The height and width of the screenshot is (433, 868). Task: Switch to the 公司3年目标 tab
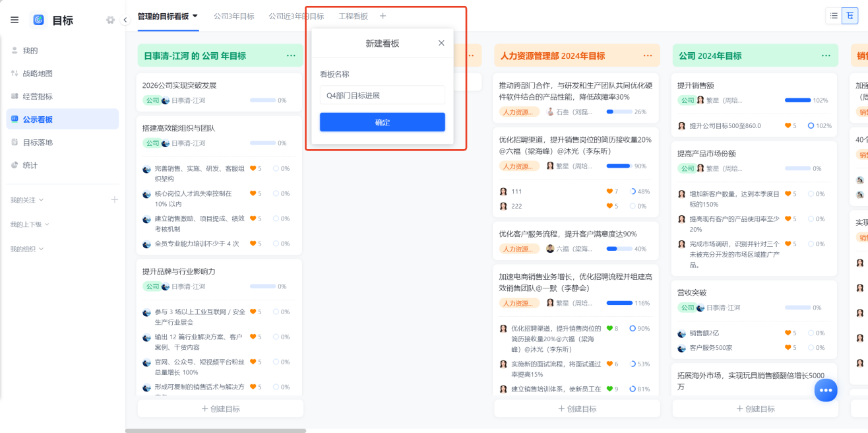233,16
